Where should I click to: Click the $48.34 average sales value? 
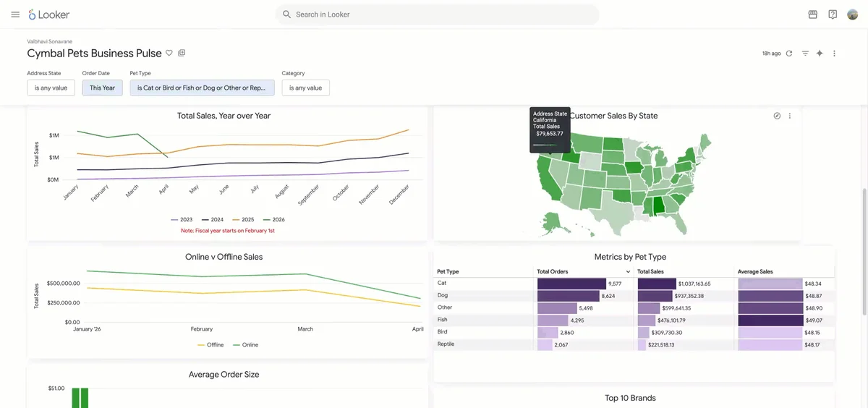[x=812, y=284]
